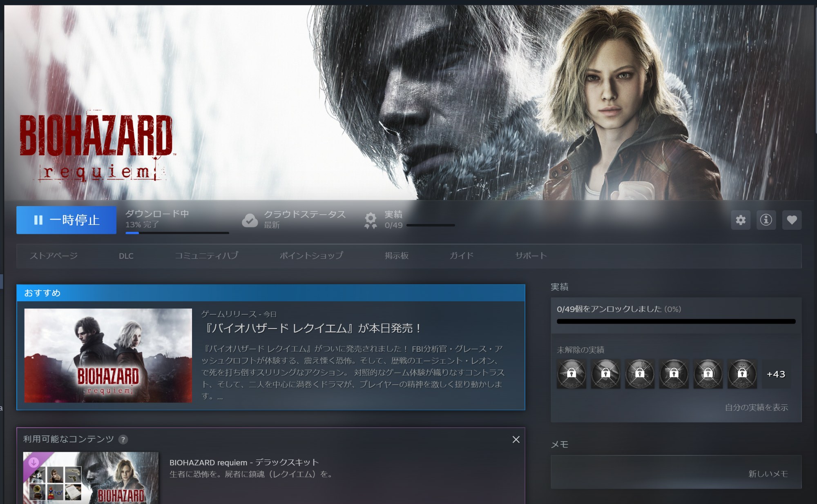
Task: Pause the download with 一時停止 button
Action: [66, 220]
